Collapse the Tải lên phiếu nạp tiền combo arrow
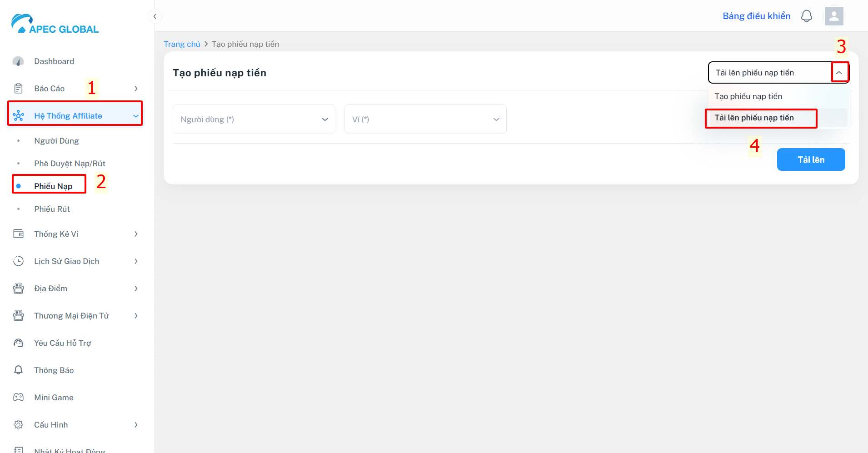Viewport: 868px width, 453px height. [x=839, y=73]
